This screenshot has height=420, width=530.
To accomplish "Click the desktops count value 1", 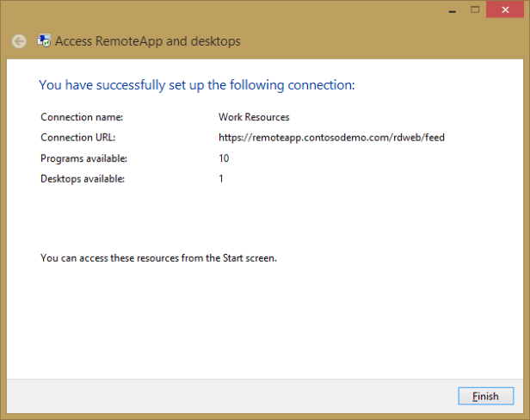I will 221,179.
